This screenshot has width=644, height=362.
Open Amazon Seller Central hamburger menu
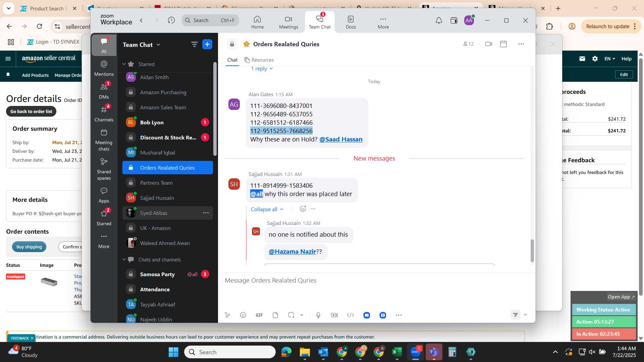point(8,59)
